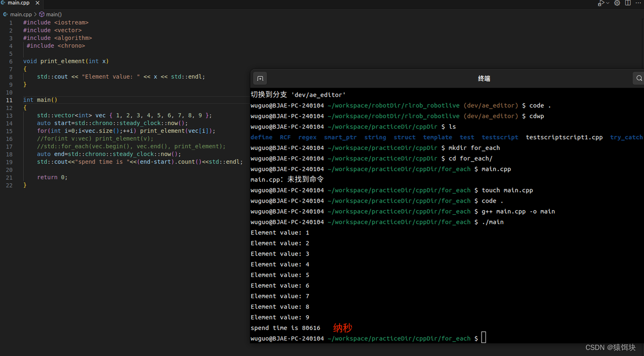
Task: Select the 终端 terminal panel title
Action: point(484,78)
